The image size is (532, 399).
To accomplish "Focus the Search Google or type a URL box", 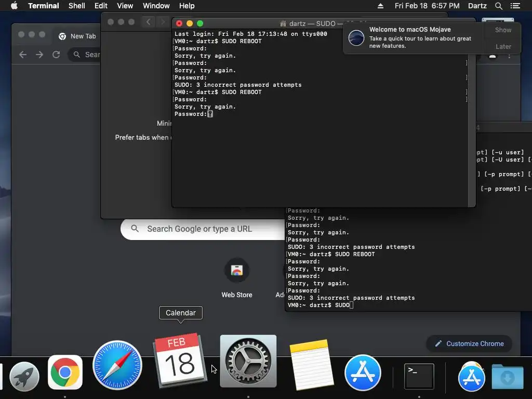I will pos(202,229).
